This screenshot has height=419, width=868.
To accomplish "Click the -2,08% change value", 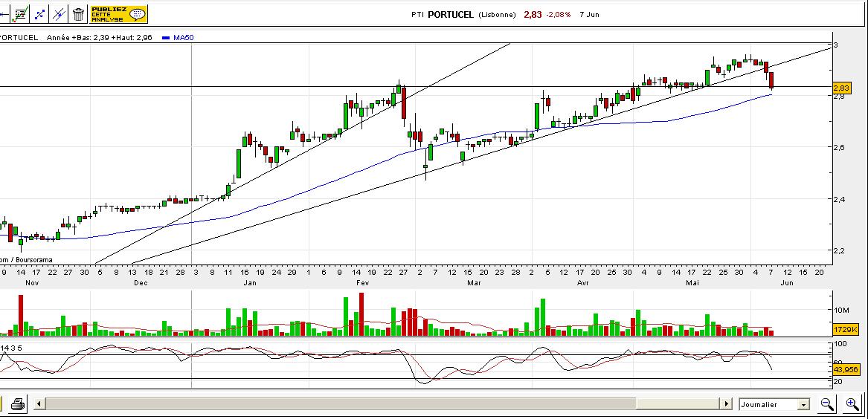I will 559,15.
